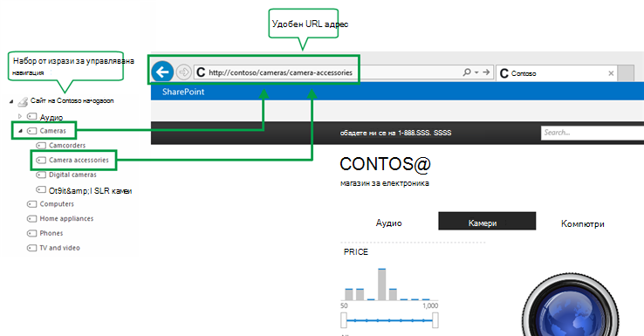
Task: Select the Home appliances term
Action: (66, 218)
